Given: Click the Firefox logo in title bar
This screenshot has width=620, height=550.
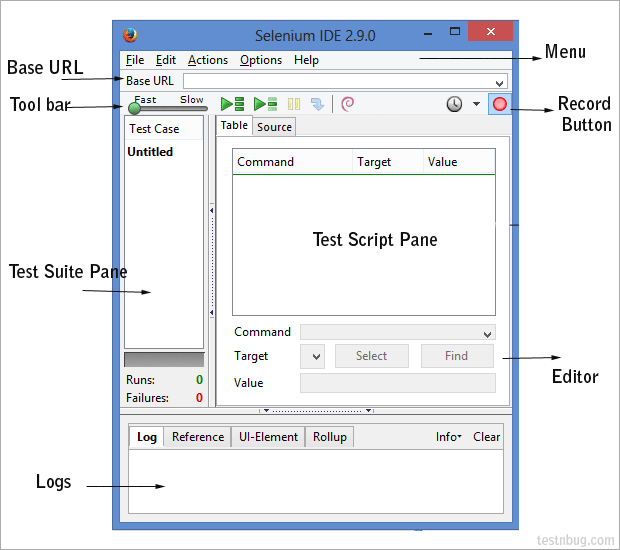Looking at the screenshot, I should 130,35.
